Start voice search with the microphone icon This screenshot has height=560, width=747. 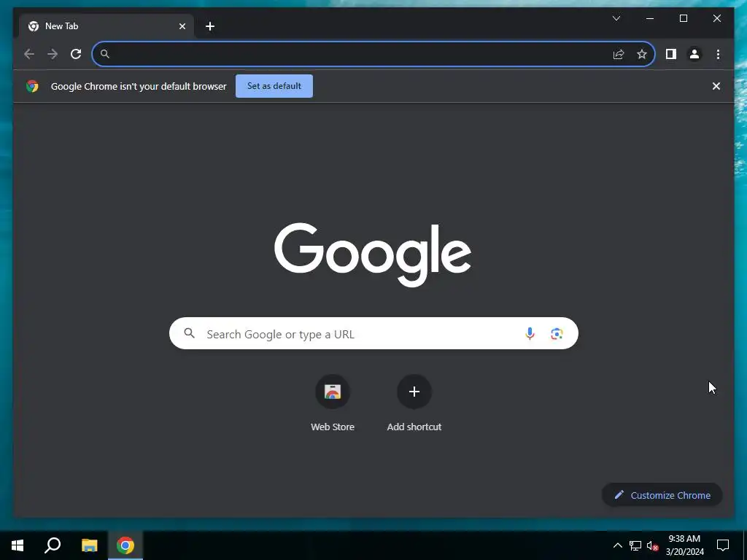pyautogui.click(x=530, y=334)
